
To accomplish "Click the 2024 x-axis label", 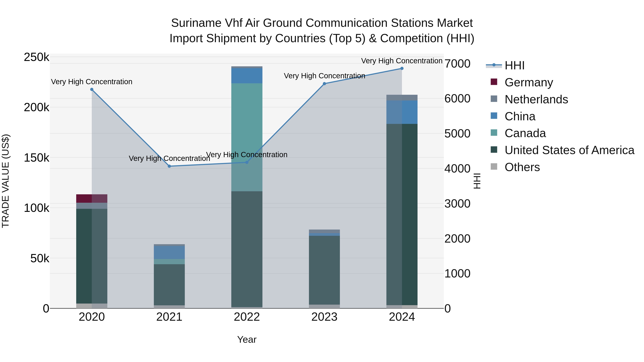I will (402, 317).
